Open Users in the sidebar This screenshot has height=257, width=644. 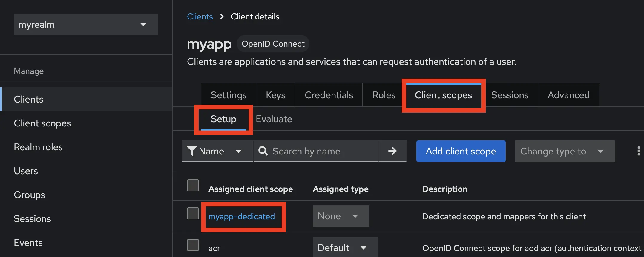87,171
